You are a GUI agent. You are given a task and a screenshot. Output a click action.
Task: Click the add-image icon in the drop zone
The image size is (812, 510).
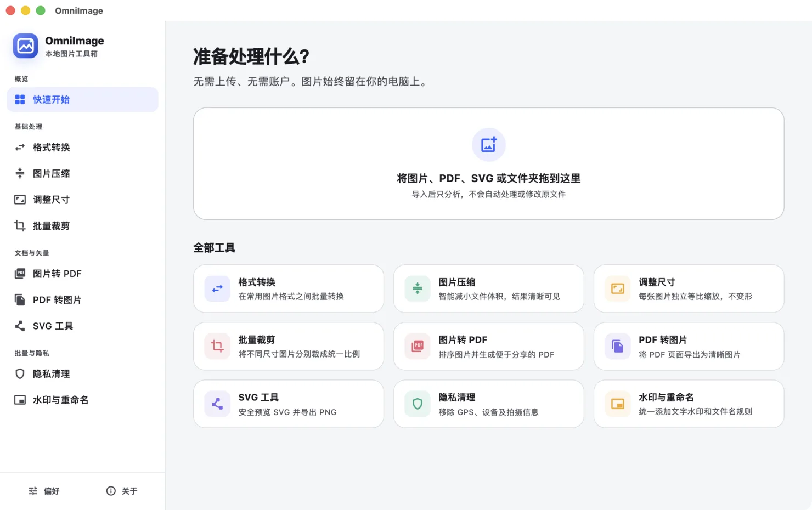pyautogui.click(x=489, y=145)
